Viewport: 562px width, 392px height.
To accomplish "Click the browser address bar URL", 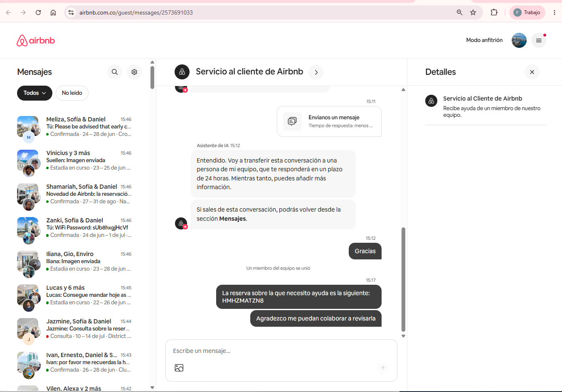I will coord(136,12).
